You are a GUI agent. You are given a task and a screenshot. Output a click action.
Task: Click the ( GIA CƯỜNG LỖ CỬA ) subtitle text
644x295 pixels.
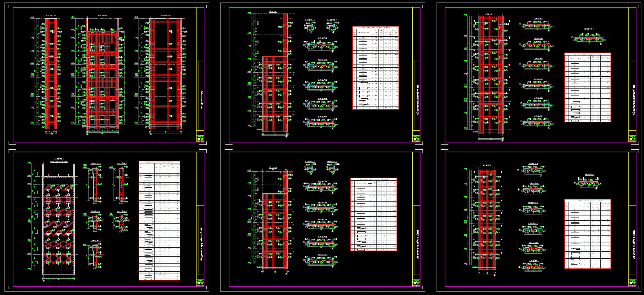click(x=59, y=162)
